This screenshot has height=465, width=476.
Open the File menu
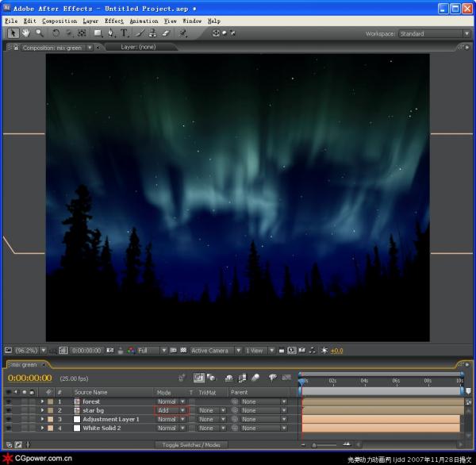coord(12,21)
